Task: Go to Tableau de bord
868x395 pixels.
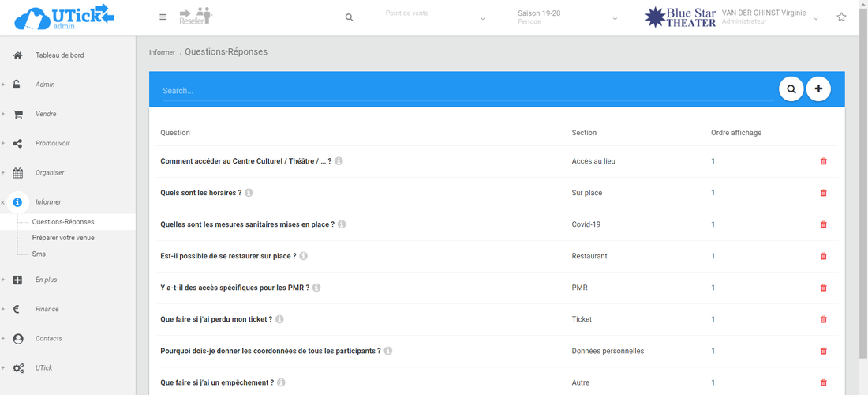Action: click(59, 55)
